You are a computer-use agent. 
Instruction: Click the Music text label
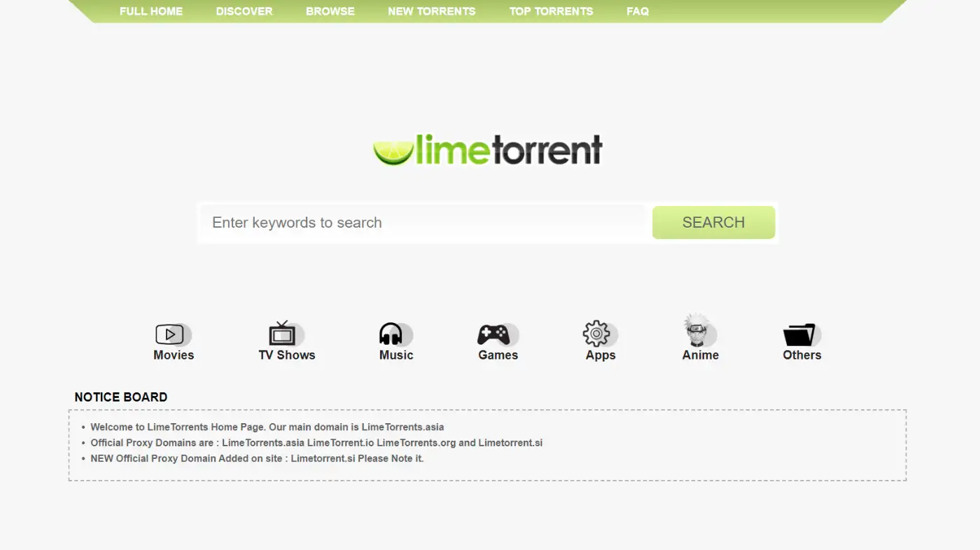coord(396,355)
